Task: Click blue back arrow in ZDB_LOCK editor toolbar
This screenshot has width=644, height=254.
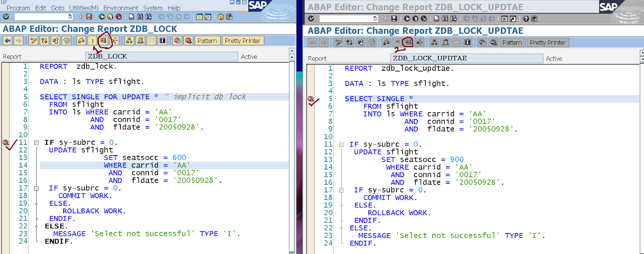Action: point(7,41)
